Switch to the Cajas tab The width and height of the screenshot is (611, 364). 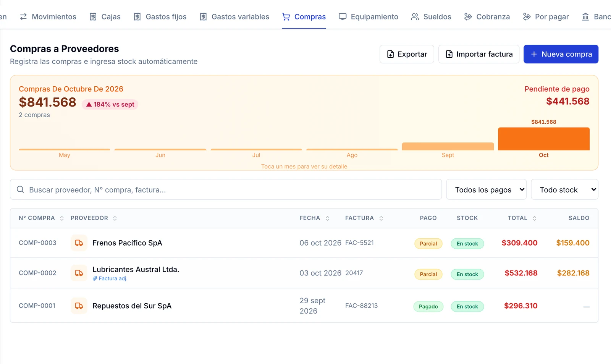tap(105, 17)
